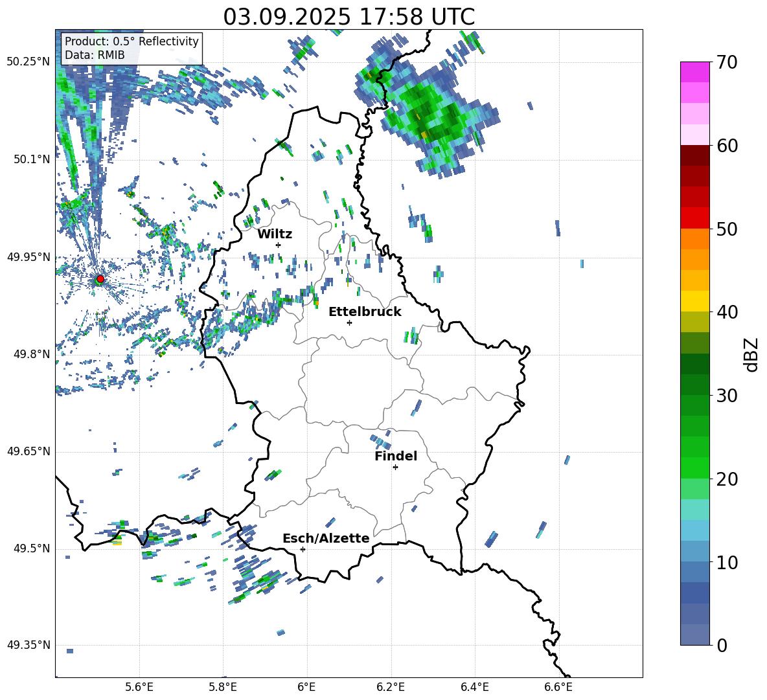Click the bright green colorbar swatch above 20

694,468
